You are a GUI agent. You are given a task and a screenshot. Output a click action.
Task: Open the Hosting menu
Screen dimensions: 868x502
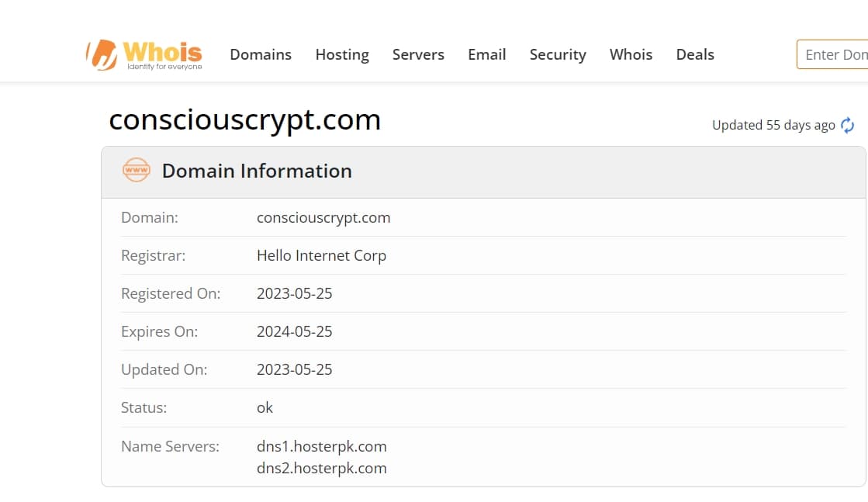[342, 55]
